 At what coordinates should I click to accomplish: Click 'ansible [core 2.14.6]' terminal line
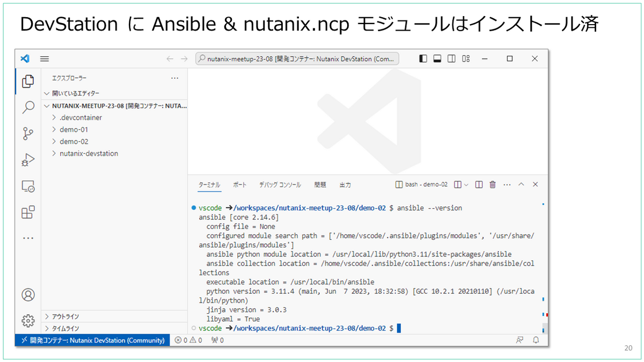click(239, 217)
